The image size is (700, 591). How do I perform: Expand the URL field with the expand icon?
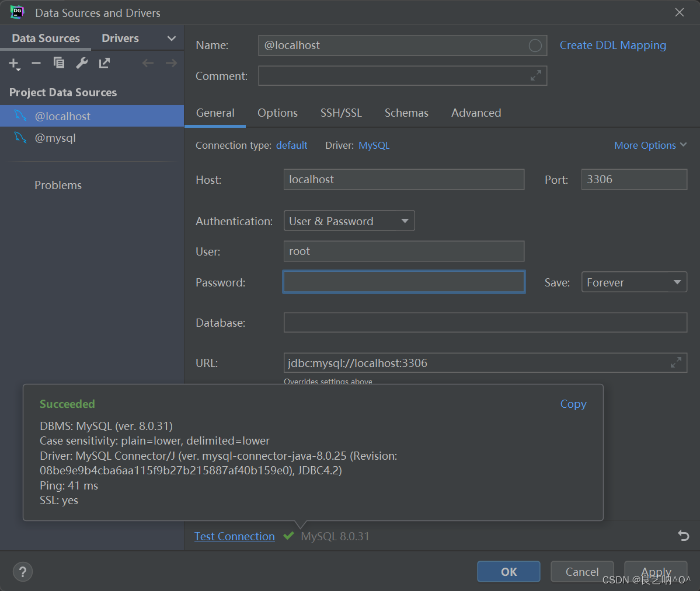click(x=676, y=363)
